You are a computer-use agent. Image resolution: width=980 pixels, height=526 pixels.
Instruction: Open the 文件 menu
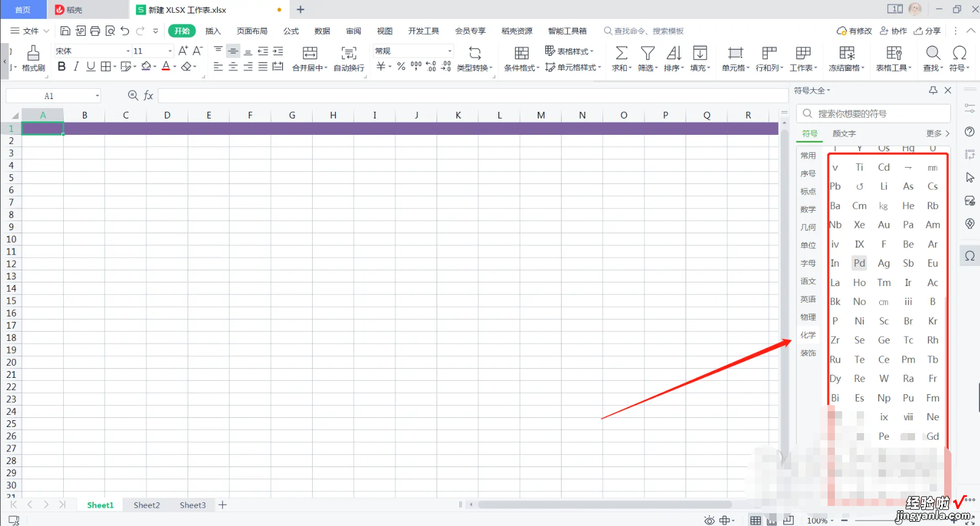(x=30, y=30)
